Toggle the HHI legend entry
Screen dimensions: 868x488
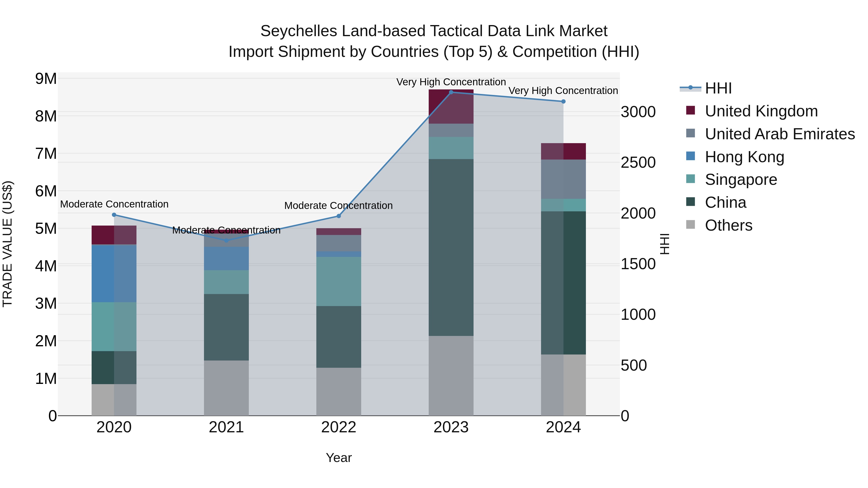tap(706, 88)
